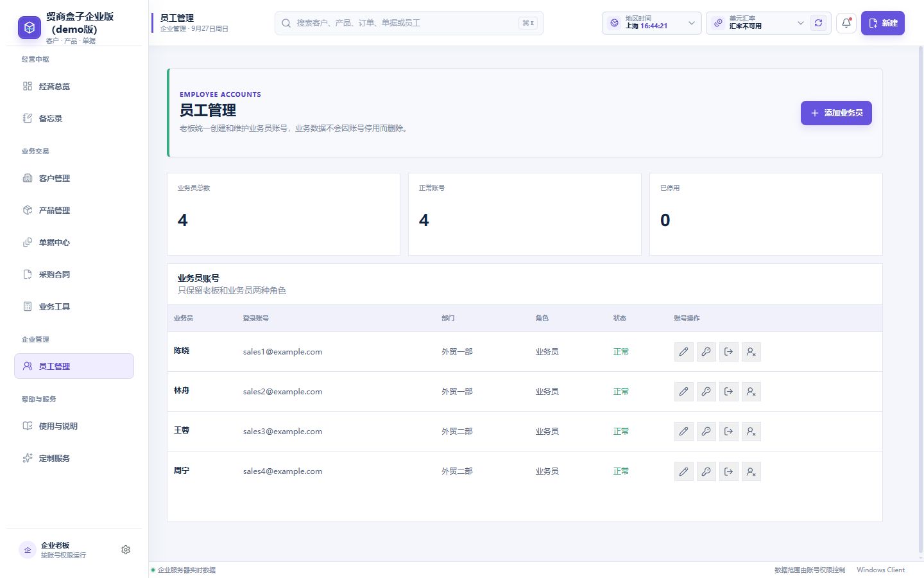The width and height of the screenshot is (924, 578).
Task: Disable user icon for 周宁
Action: point(751,471)
